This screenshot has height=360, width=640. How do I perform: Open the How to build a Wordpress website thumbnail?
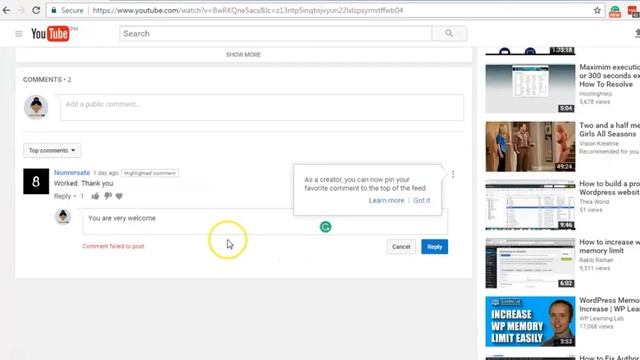530,205
